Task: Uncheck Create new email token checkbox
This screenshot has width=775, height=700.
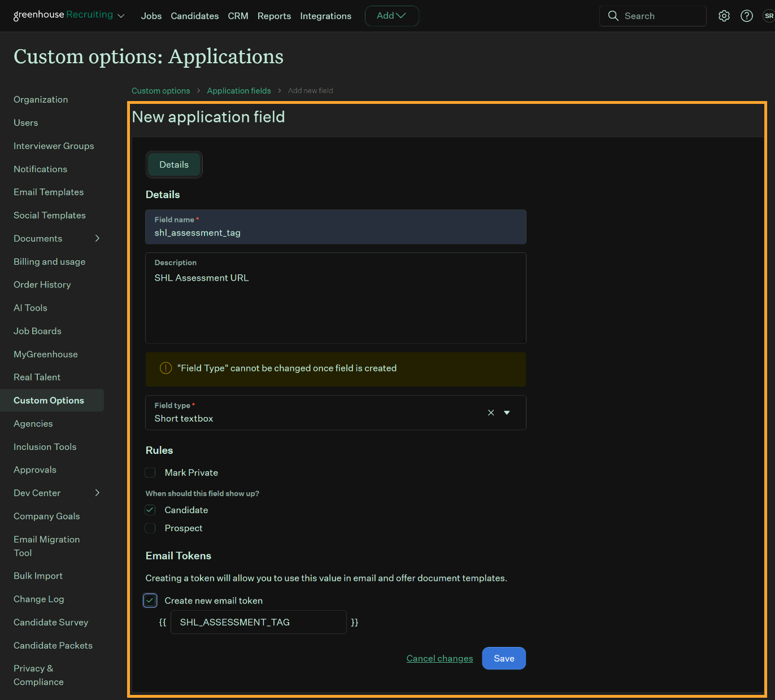Action: click(x=150, y=601)
